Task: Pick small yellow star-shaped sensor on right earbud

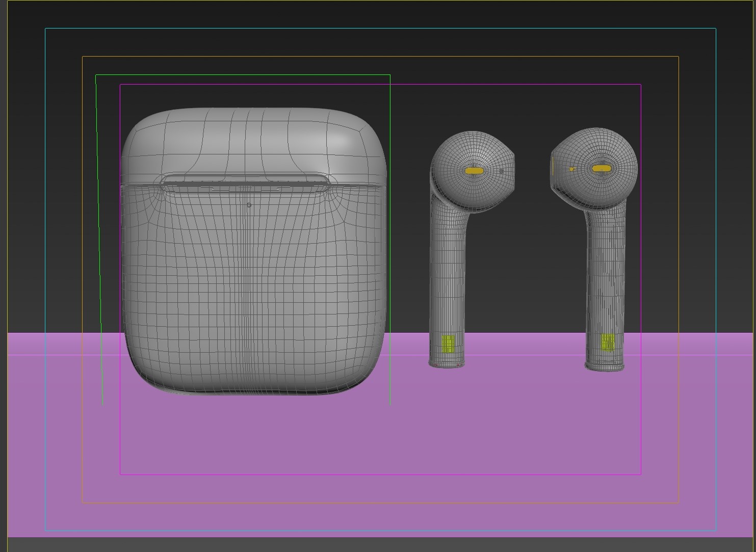Action: click(572, 169)
